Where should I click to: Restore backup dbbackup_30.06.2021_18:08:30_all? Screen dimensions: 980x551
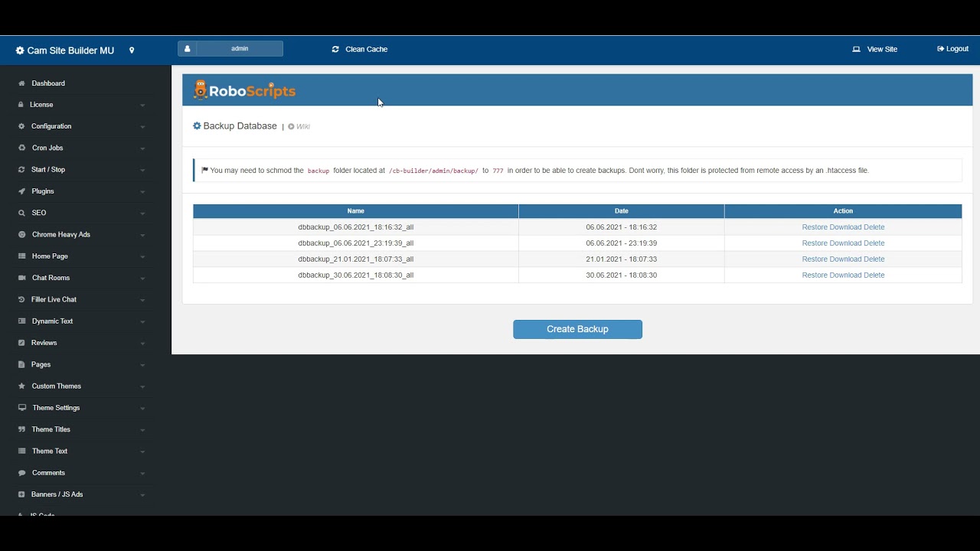[x=815, y=275]
